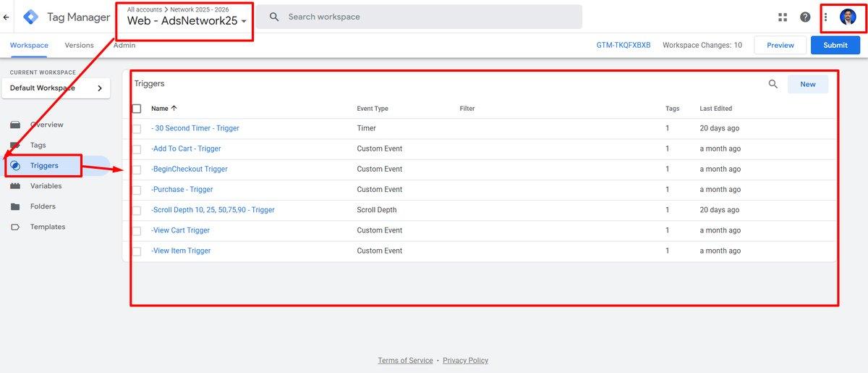
Task: Click the Search workspace input field
Action: click(x=420, y=17)
